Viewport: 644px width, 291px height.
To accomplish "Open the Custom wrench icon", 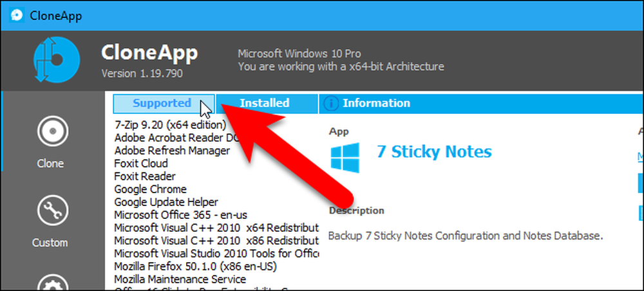I will pyautogui.click(x=52, y=210).
